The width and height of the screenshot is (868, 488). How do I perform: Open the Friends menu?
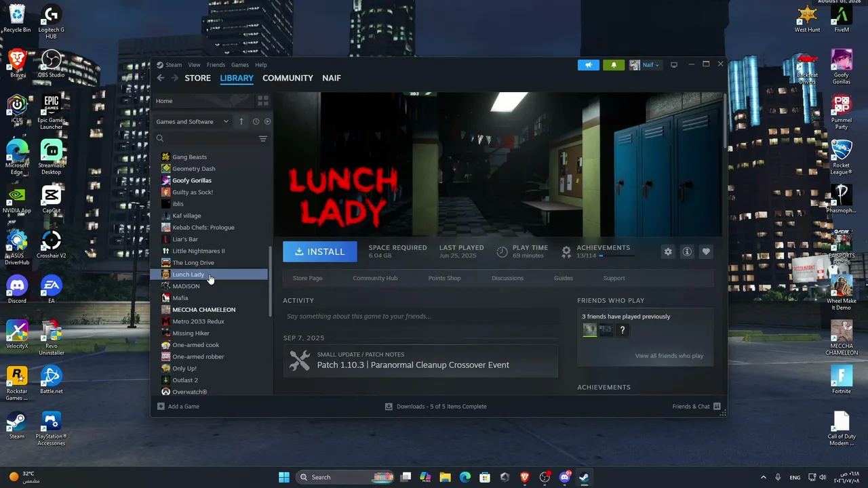216,65
